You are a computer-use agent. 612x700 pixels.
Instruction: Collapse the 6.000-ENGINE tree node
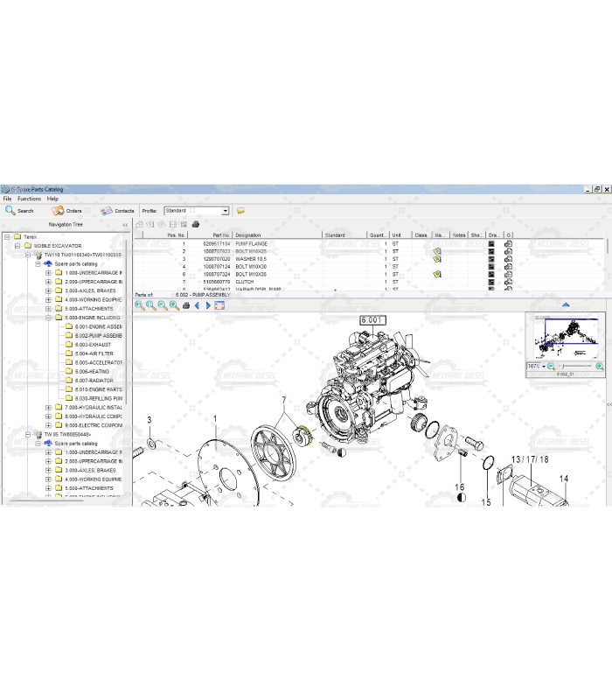coord(49,318)
